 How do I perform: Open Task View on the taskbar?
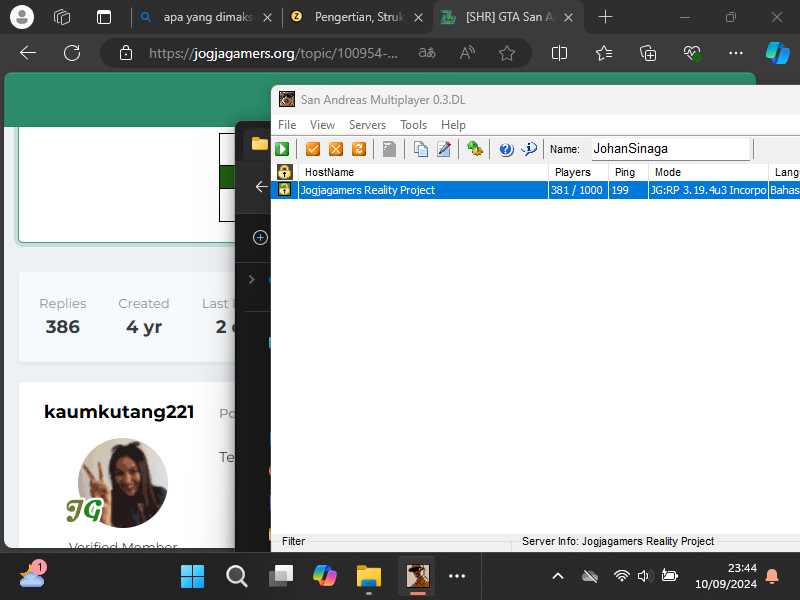pos(281,576)
